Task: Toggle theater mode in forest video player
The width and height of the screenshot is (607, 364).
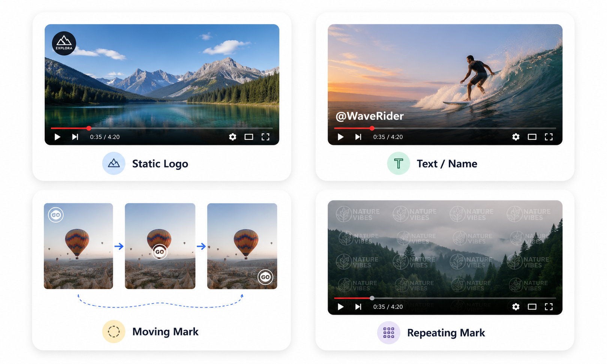Action: tap(532, 307)
